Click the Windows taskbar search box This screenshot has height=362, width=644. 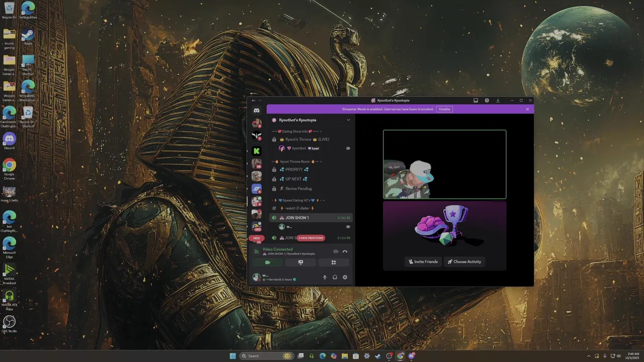pyautogui.click(x=266, y=356)
